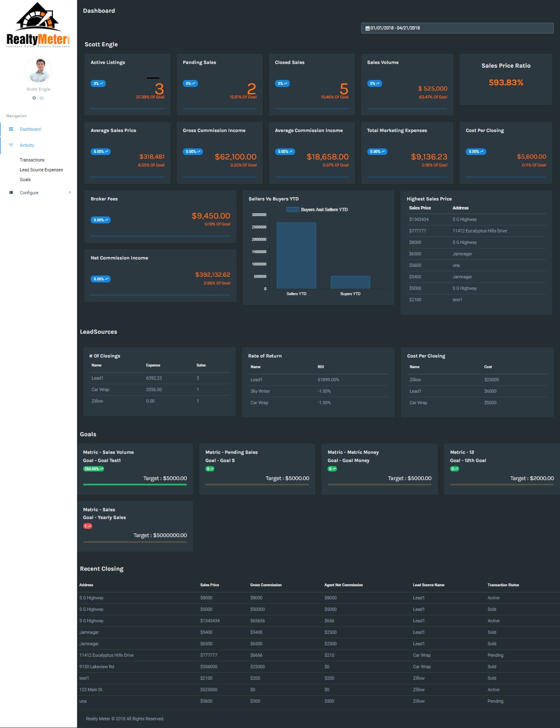Open the Configure navigation item
This screenshot has width=560, height=728.
tap(29, 193)
